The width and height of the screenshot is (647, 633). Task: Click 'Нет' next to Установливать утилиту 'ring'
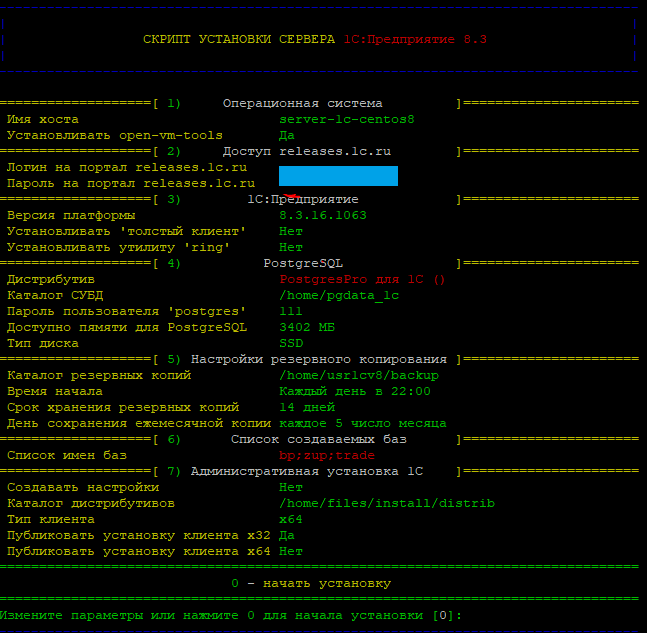click(x=291, y=247)
